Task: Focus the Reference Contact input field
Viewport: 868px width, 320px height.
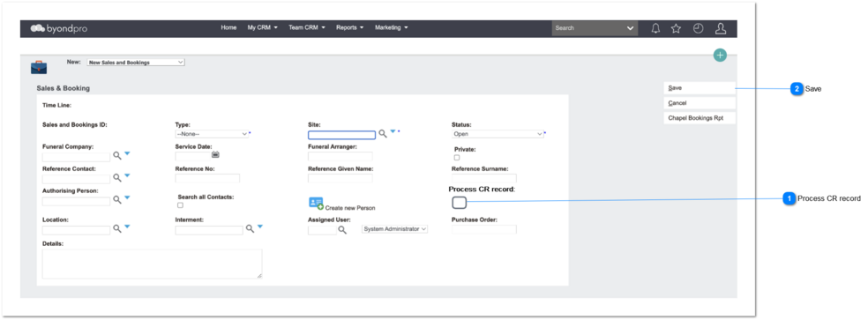Action: point(76,179)
